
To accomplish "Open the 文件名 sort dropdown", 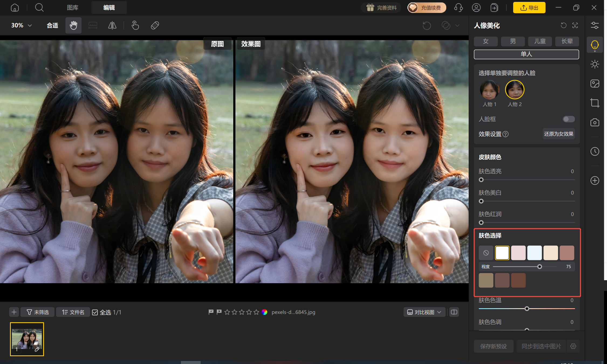I will point(73,312).
